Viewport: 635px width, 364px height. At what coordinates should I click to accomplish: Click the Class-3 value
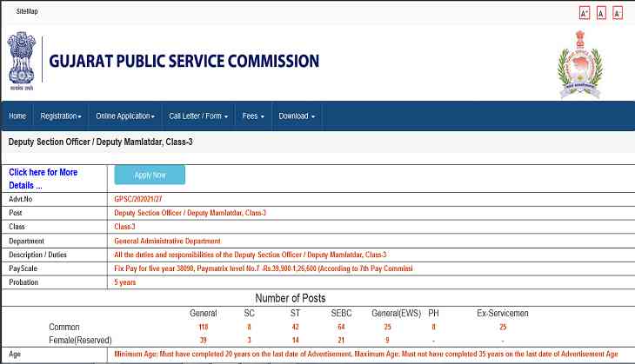(x=124, y=227)
